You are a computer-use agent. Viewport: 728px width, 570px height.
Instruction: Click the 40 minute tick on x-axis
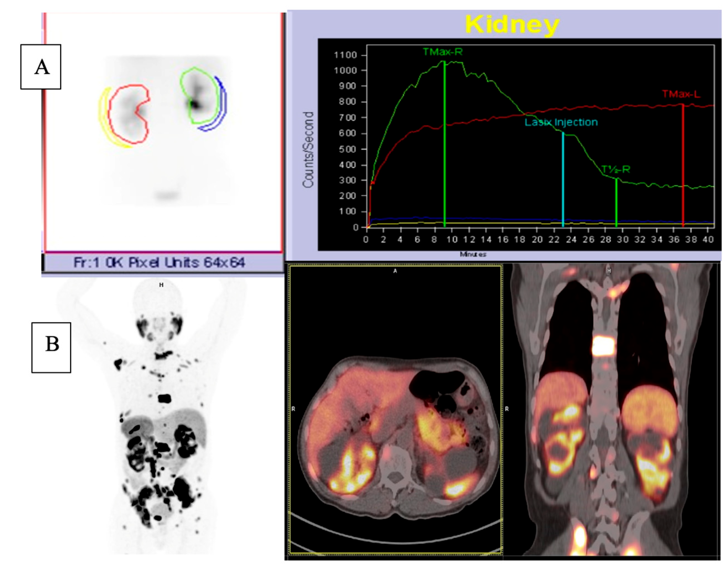click(x=708, y=240)
